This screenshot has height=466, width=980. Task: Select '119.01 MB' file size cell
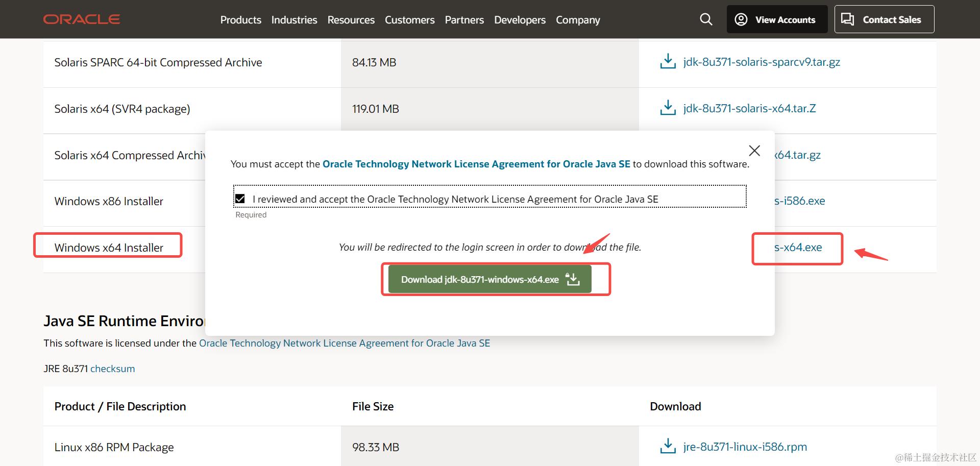(x=376, y=109)
